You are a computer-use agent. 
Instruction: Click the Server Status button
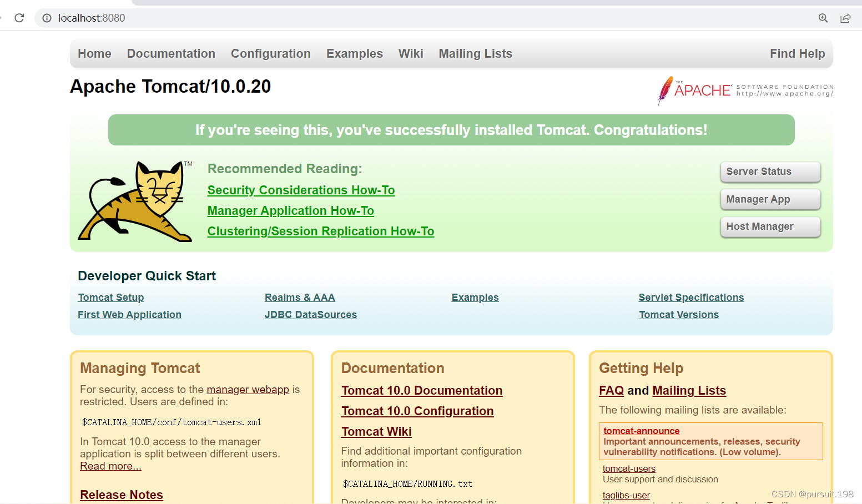tap(770, 172)
